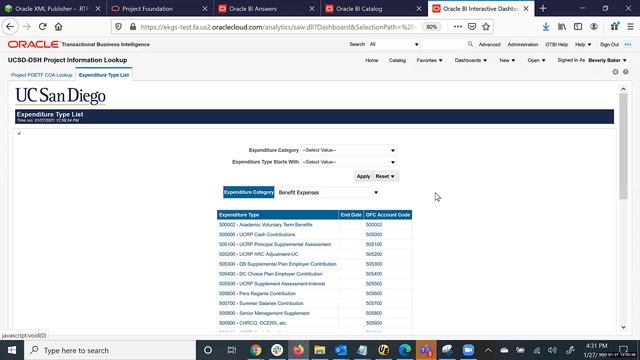The image size is (640, 360).
Task: Click the Expenditure Type column header
Action: [x=278, y=215]
